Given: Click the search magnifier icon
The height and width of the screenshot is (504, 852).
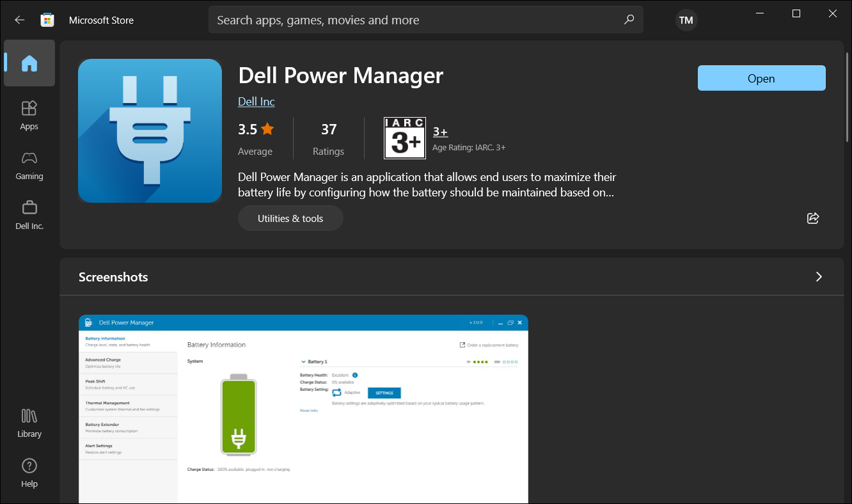Looking at the screenshot, I should [x=629, y=20].
